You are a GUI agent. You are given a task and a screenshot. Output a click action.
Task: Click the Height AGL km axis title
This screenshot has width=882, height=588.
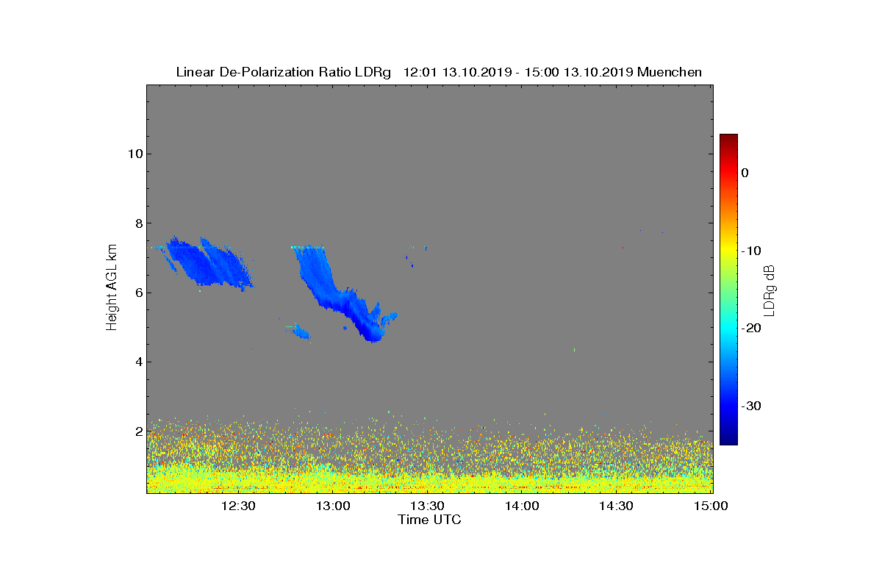click(112, 288)
